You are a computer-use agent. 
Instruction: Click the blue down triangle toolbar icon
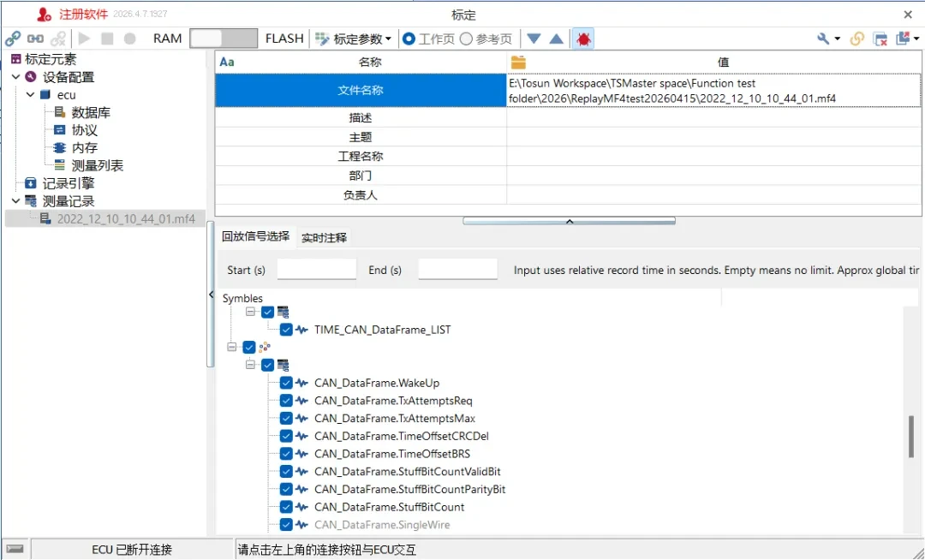click(x=534, y=39)
